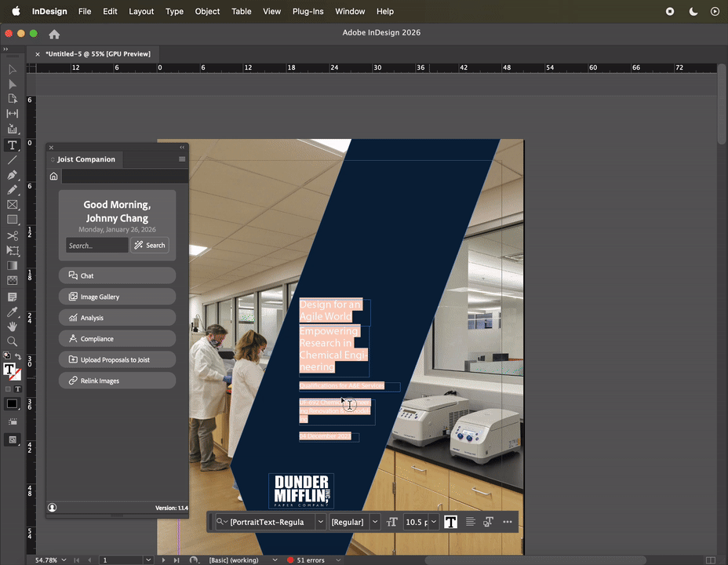Click the Upload Proposals to Joist button
The image size is (728, 565).
[x=117, y=359]
